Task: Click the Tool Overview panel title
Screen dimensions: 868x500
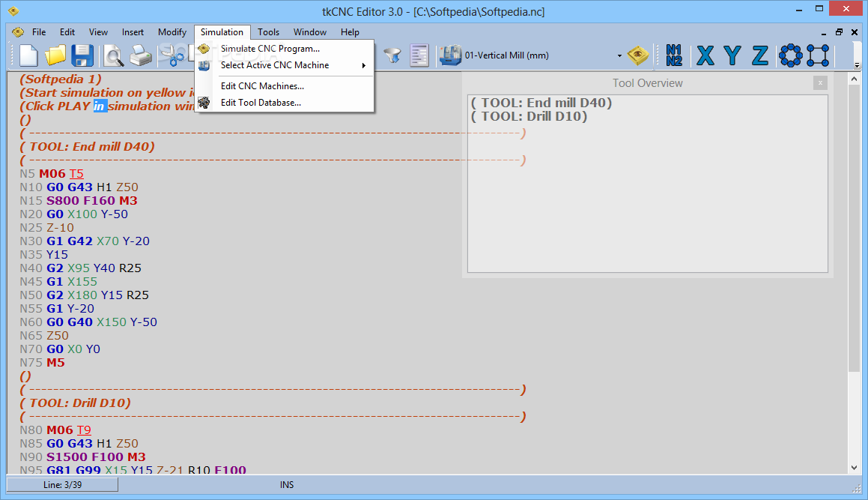Action: click(647, 83)
